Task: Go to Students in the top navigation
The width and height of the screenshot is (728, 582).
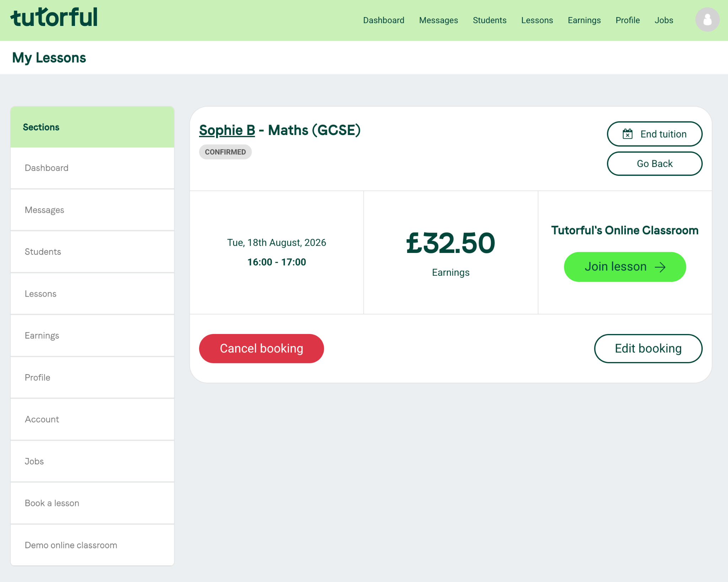Action: point(489,20)
